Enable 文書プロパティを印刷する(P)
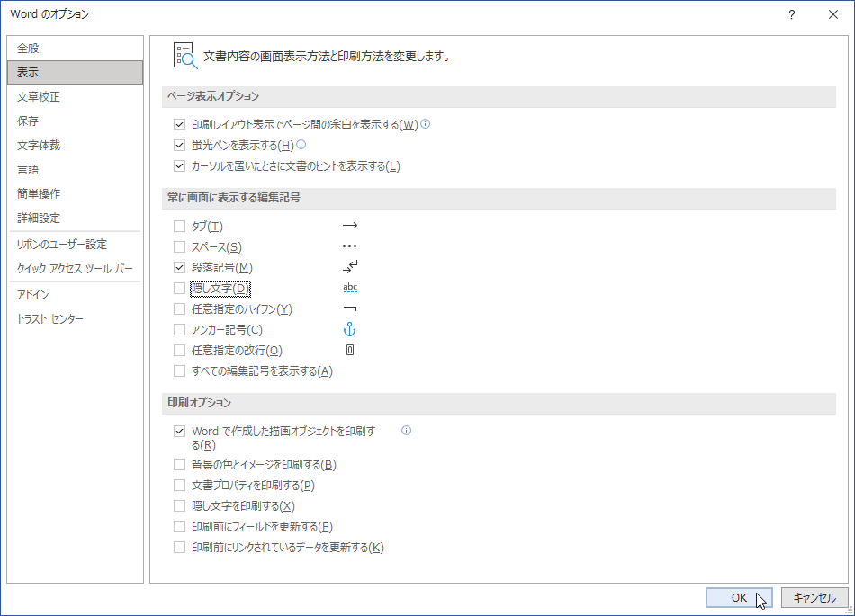This screenshot has height=616, width=855. [x=179, y=485]
